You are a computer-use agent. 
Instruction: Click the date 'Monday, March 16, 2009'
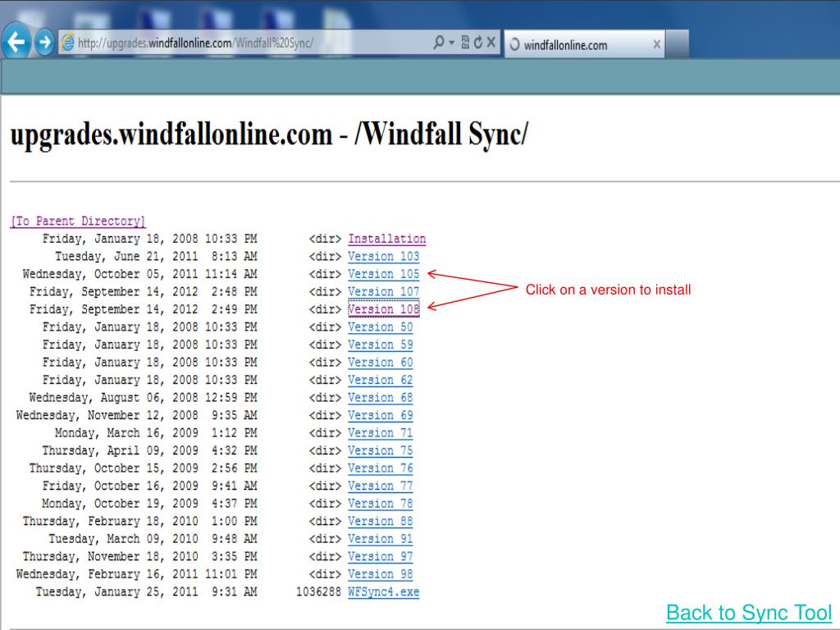tap(126, 433)
